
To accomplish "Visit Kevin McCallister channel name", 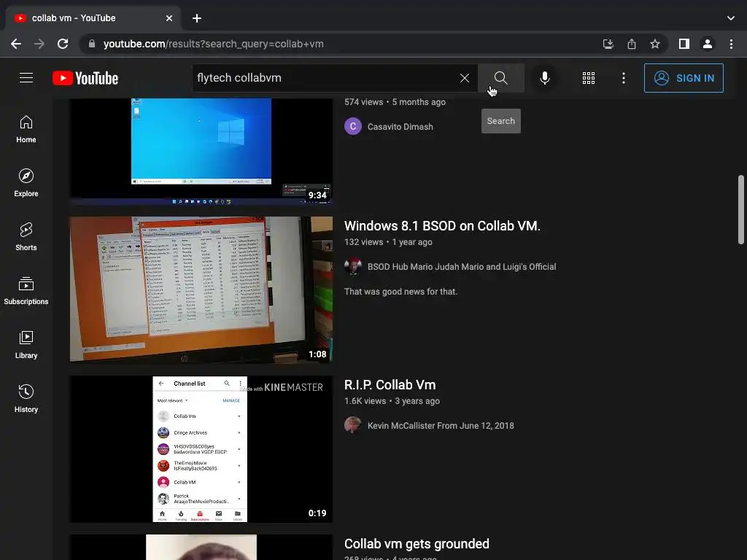I will 441,426.
